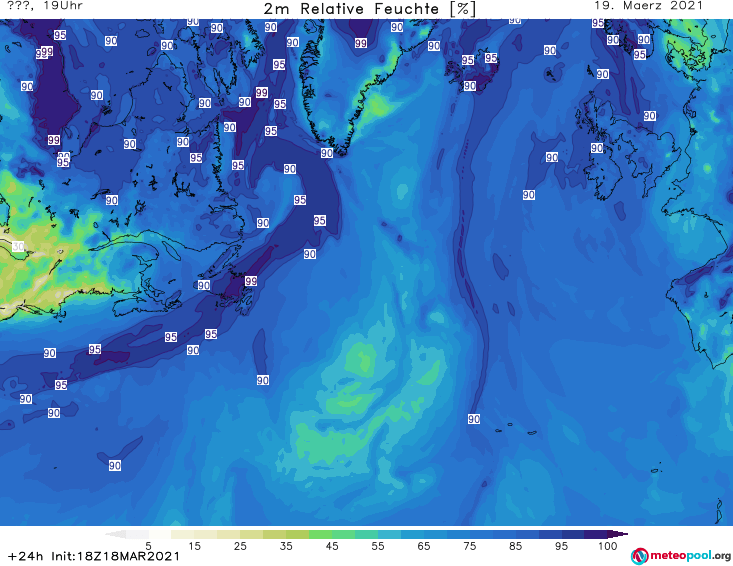Click the 45 value on the color scale
This screenshot has height=566, width=733.
[x=332, y=546]
